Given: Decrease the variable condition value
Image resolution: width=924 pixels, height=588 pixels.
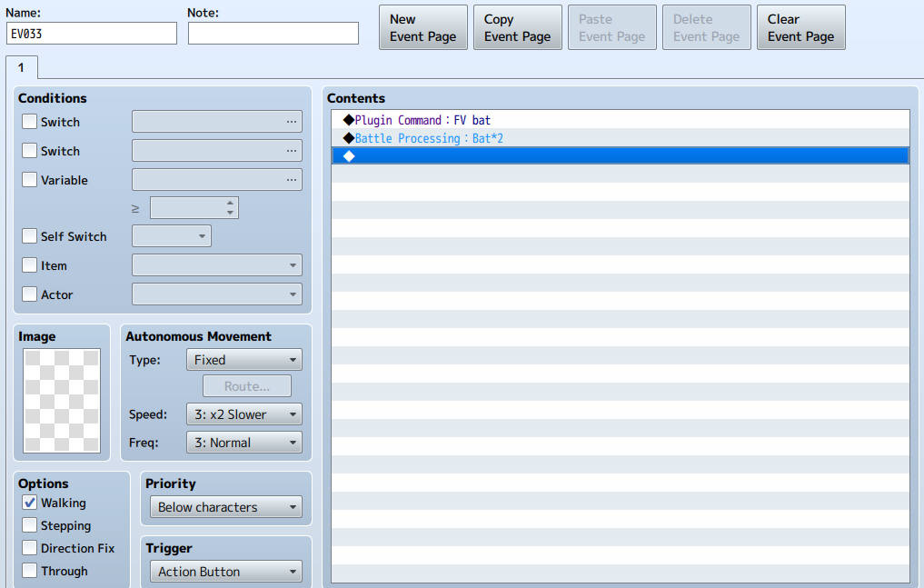Looking at the screenshot, I should [231, 213].
